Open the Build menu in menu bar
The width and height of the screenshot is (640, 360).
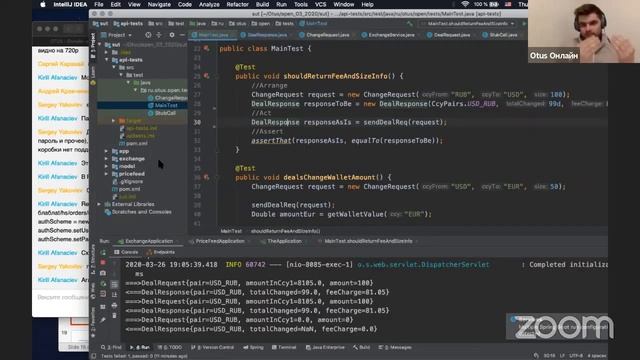pos(262,4)
